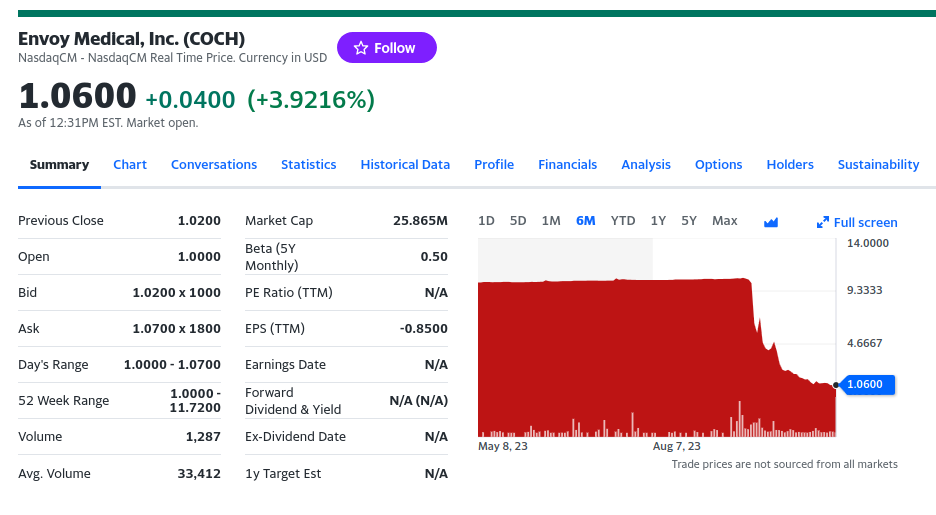Select the 5Y chart range
The height and width of the screenshot is (515, 936).
tap(689, 221)
